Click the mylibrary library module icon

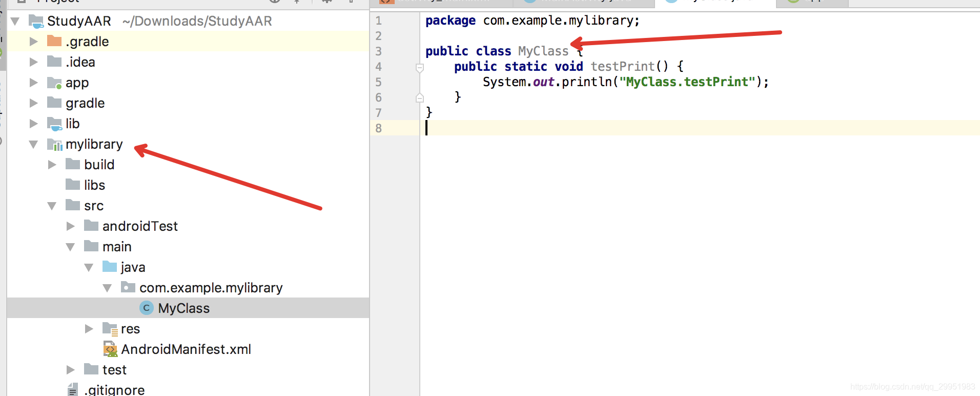[x=54, y=144]
